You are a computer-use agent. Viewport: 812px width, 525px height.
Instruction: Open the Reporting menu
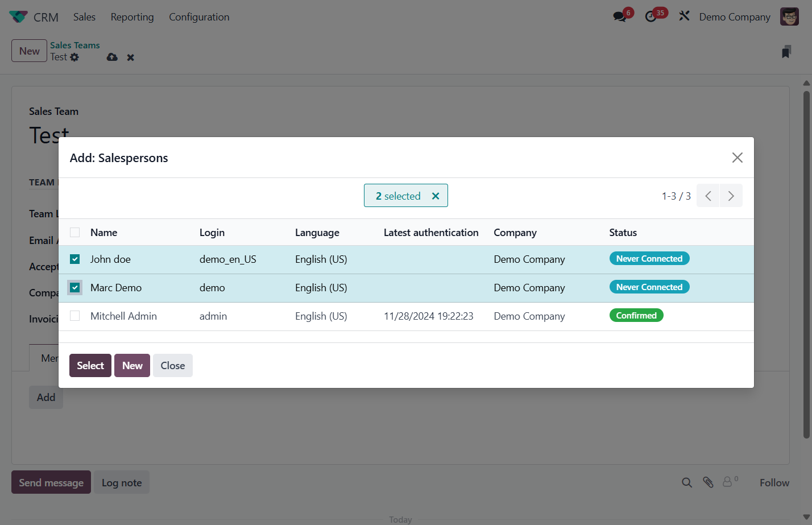click(x=132, y=17)
